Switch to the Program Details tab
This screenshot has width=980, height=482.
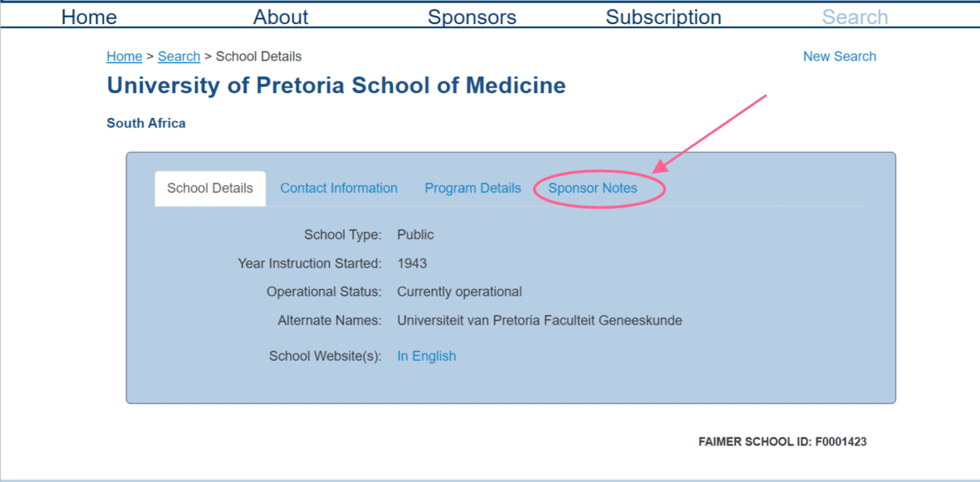473,188
